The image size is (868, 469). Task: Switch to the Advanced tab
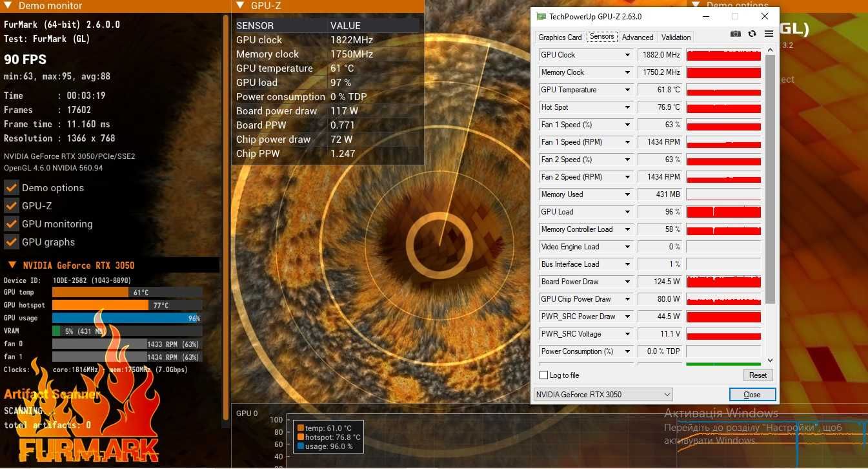(638, 37)
